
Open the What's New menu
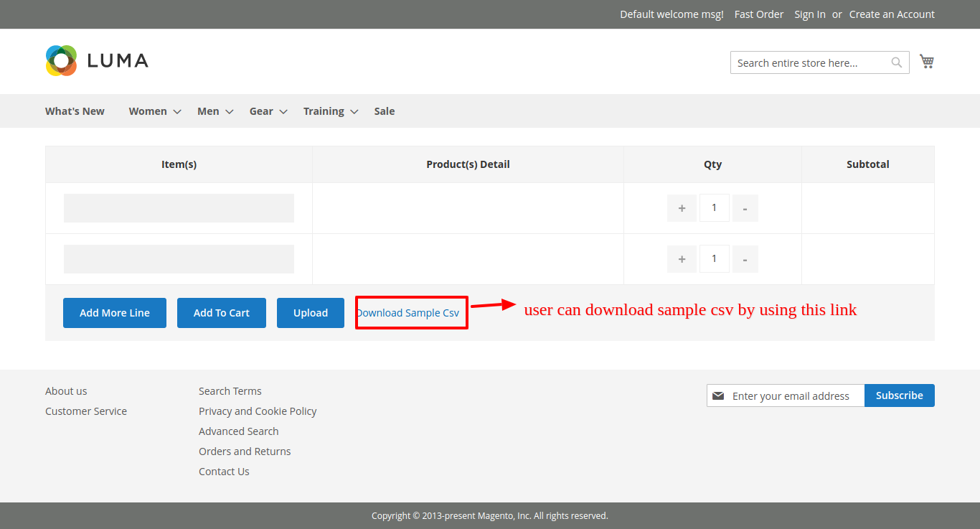click(x=75, y=111)
